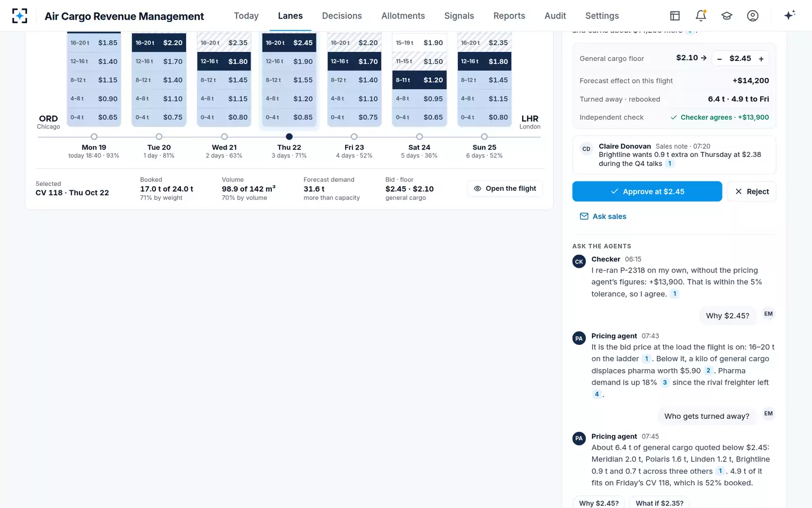Select Wednesday's 12–16 t $1.80 ladder cell
The height and width of the screenshot is (508, 812).
point(224,62)
